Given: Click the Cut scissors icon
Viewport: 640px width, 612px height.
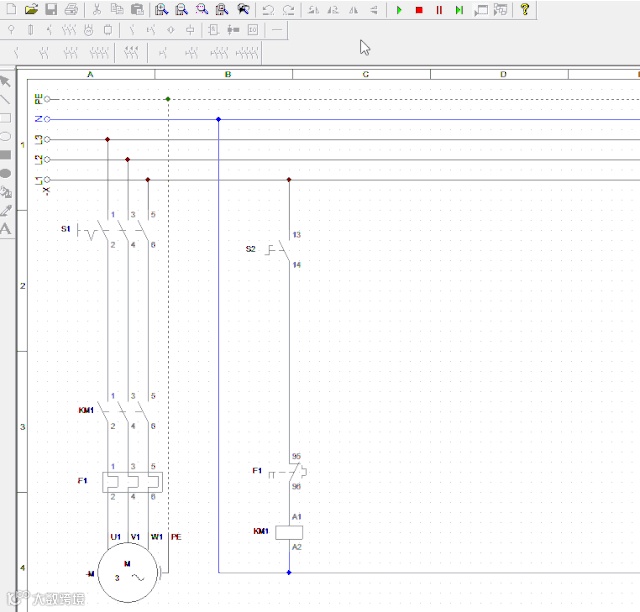Looking at the screenshot, I should (96, 10).
